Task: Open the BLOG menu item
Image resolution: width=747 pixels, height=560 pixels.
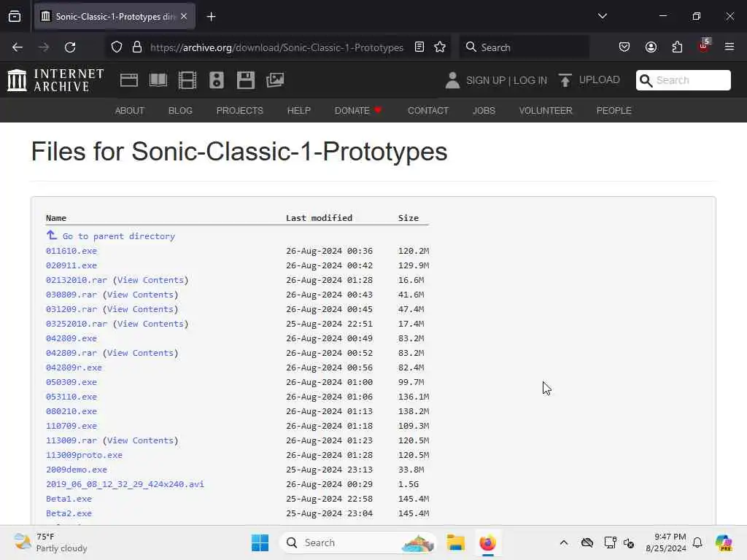Action: click(x=180, y=111)
